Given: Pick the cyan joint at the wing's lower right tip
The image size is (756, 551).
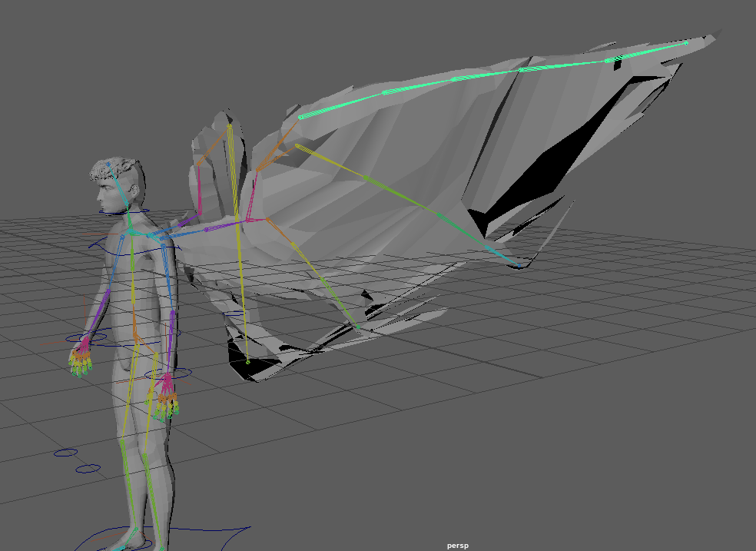Looking at the screenshot, I should [x=519, y=266].
